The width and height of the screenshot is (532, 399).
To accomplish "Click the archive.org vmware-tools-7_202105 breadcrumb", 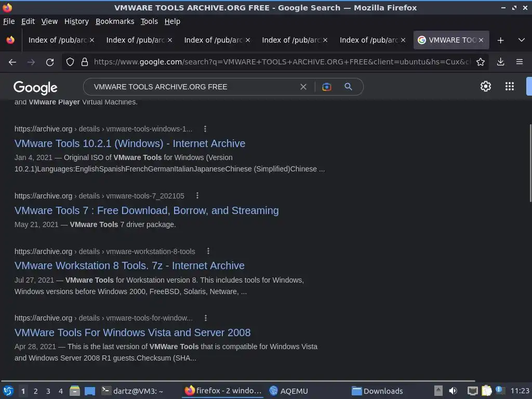I will 99,196.
